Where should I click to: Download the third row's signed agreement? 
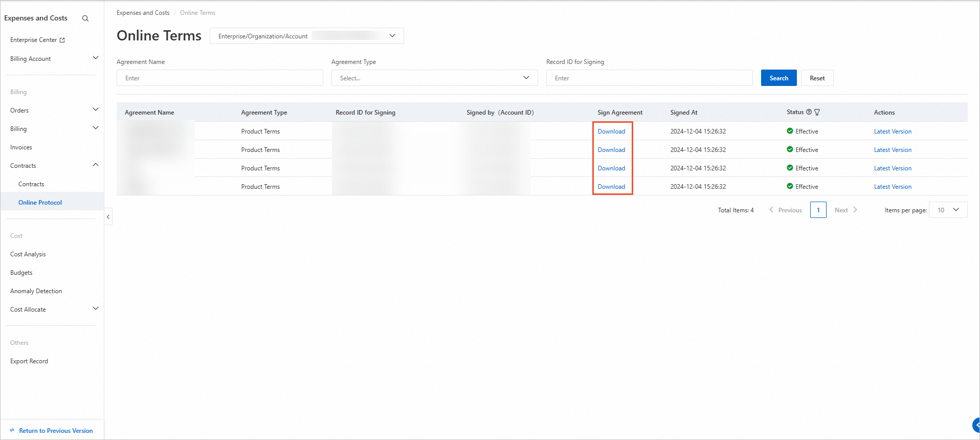pos(612,168)
